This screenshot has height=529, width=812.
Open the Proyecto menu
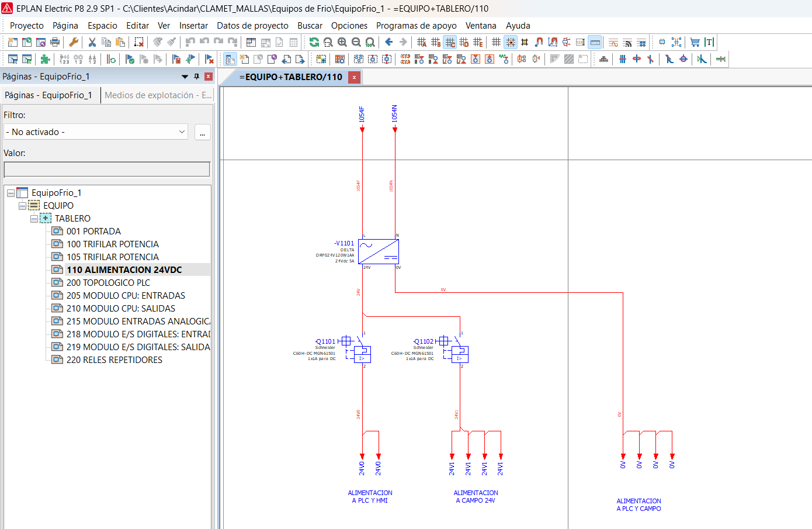pos(27,26)
